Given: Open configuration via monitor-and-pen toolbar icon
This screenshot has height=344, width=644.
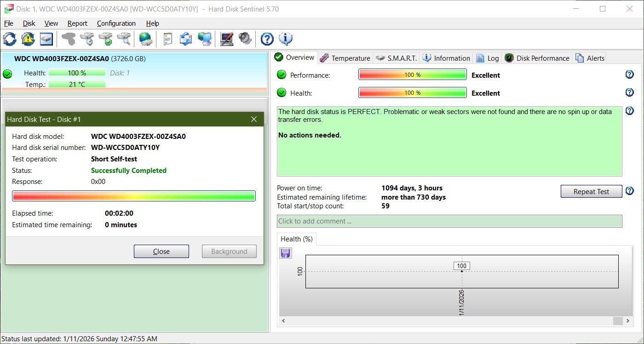Looking at the screenshot, I should point(226,39).
